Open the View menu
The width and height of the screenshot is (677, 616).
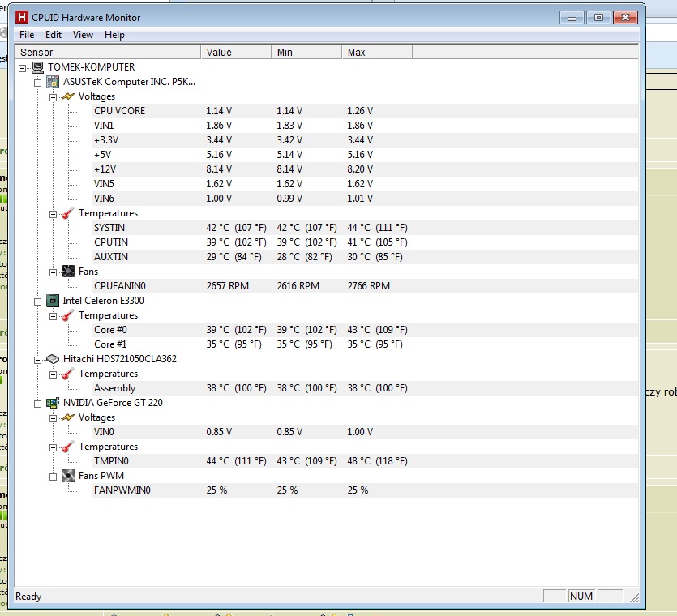pos(83,35)
